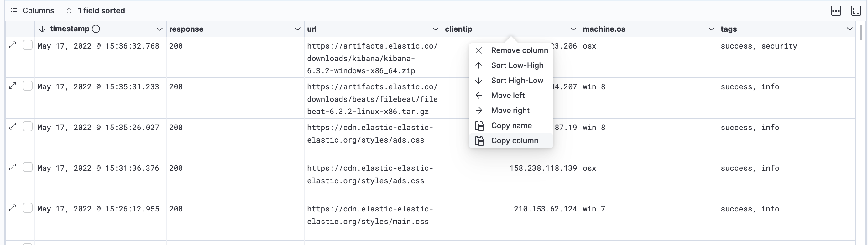The height and width of the screenshot is (245, 868).
Task: Enter fullscreen mode with the expand icon
Action: tap(856, 11)
